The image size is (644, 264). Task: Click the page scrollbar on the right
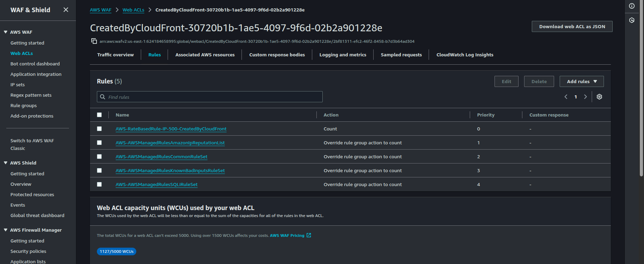pos(642,88)
